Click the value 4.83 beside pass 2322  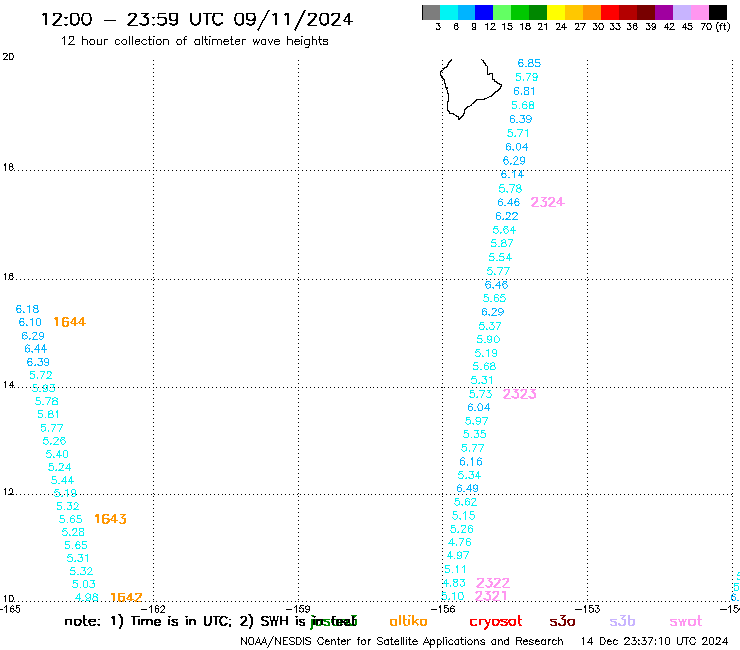coord(454,583)
